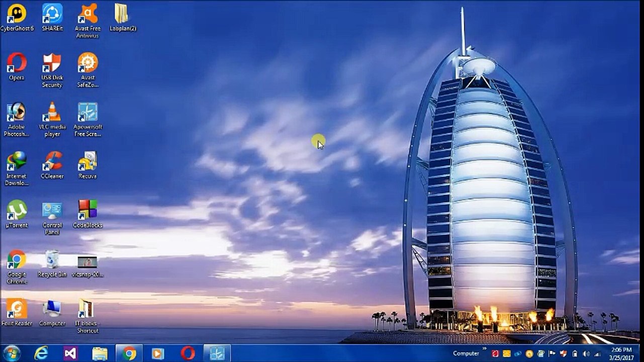The image size is (644, 362).
Task: Select the Opera desktop shortcut
Action: 17,67
